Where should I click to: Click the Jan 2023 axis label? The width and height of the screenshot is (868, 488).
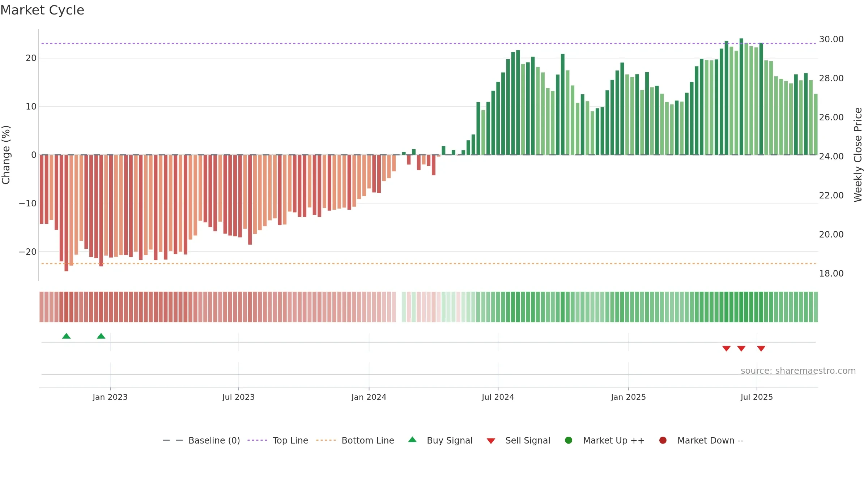[x=110, y=397]
